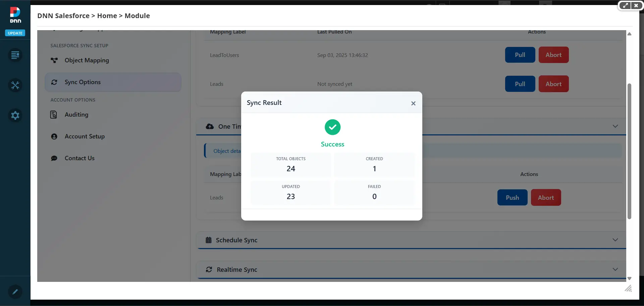Image resolution: width=644 pixels, height=306 pixels.
Task: Click FAILED value 0
Action: [374, 197]
